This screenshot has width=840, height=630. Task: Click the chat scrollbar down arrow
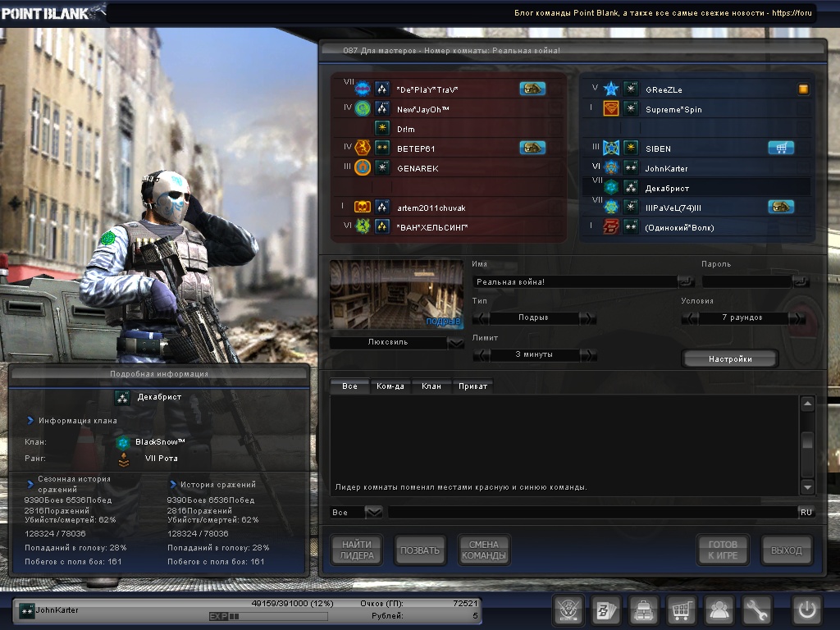coord(807,487)
